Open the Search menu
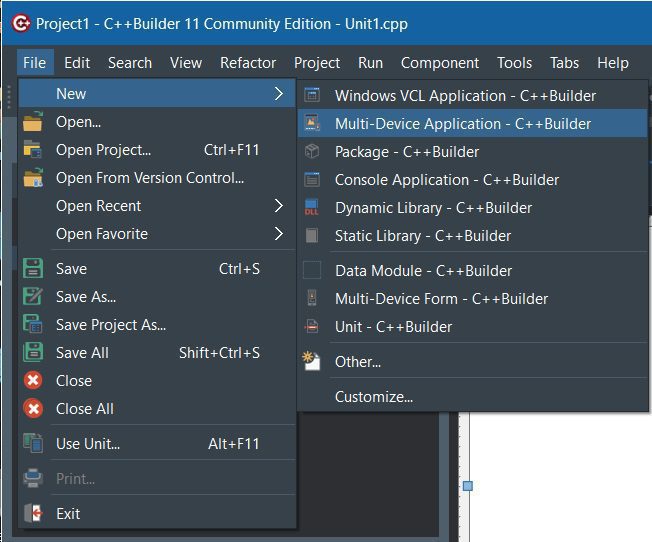This screenshot has height=542, width=652. (x=130, y=63)
